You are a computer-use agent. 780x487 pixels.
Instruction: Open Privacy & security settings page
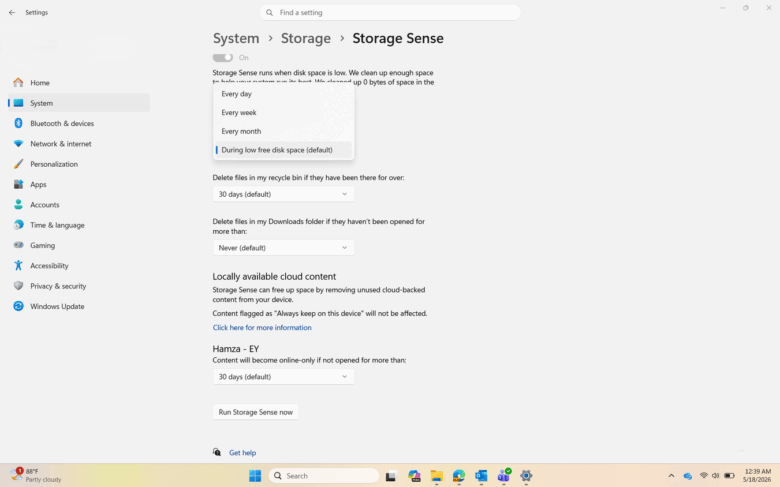click(79, 286)
